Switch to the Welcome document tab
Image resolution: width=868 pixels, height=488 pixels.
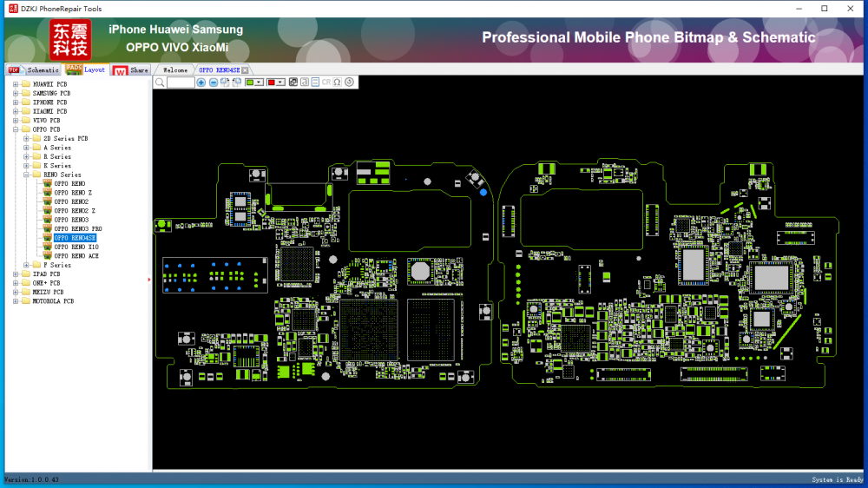pos(174,69)
